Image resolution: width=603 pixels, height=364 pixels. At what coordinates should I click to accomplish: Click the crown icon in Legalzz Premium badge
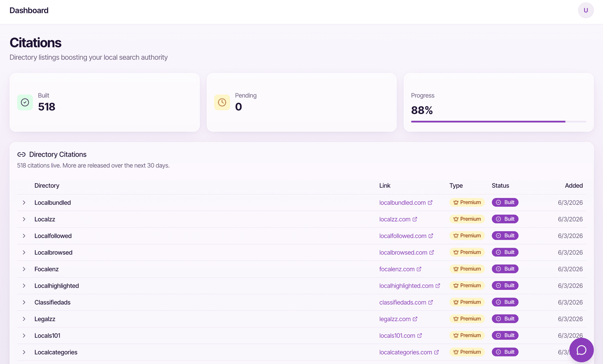456,319
